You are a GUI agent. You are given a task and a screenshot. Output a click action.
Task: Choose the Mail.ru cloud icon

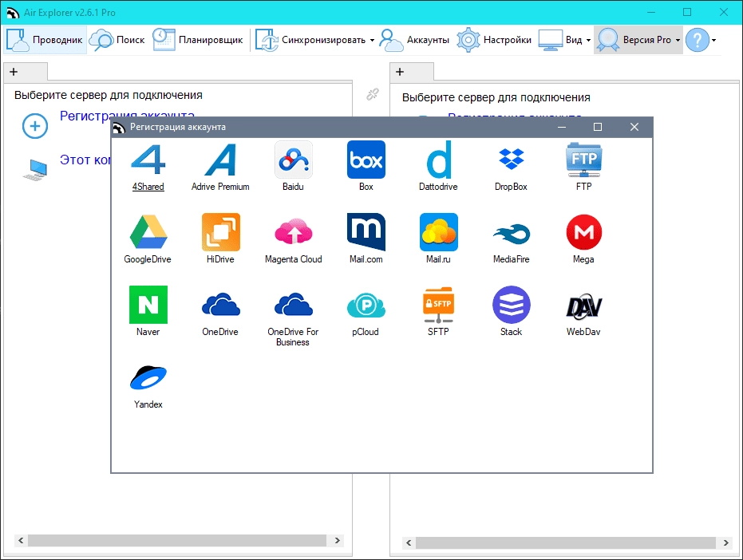tap(438, 233)
